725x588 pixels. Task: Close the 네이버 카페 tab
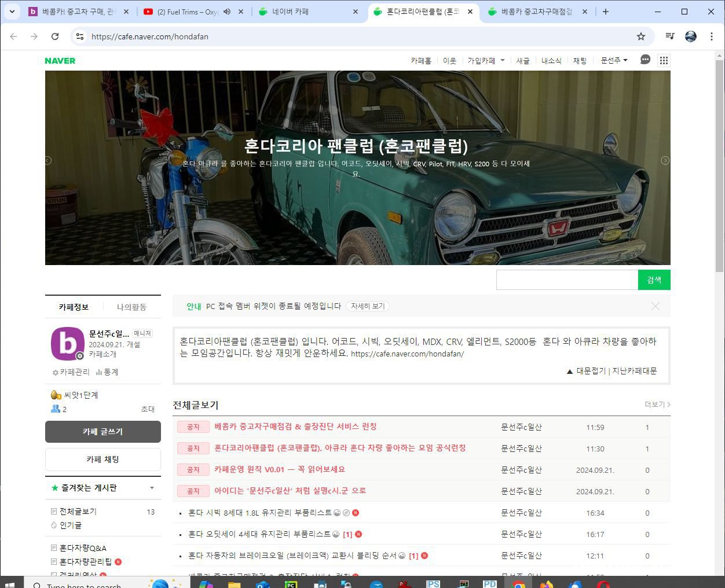(x=356, y=12)
